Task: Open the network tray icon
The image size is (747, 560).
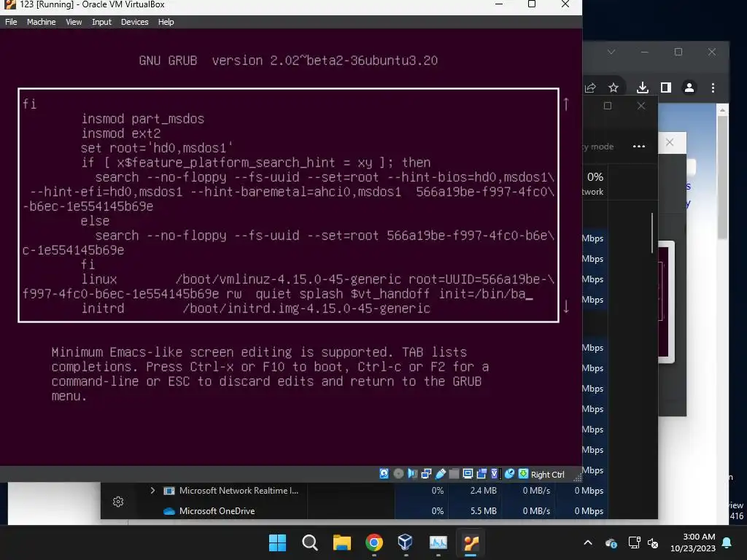Action: tap(634, 542)
